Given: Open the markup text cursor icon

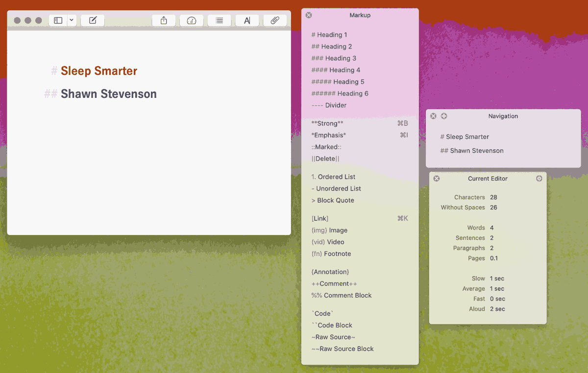Looking at the screenshot, I should point(247,21).
